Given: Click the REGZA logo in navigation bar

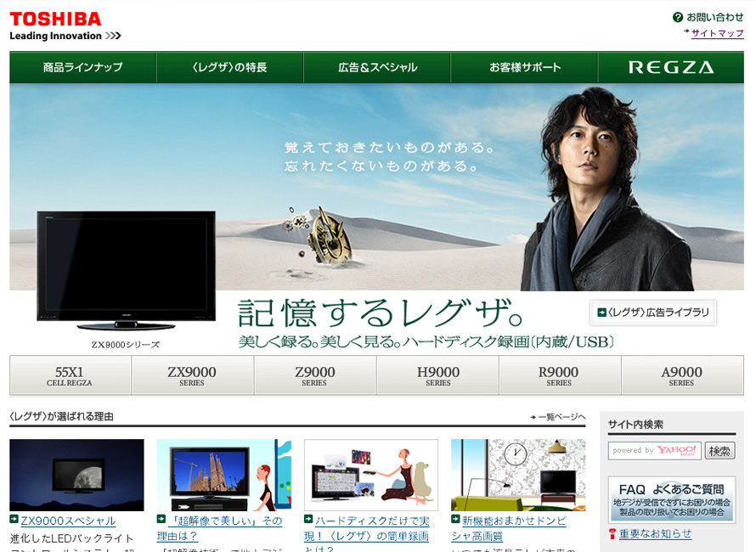Looking at the screenshot, I should [x=671, y=67].
